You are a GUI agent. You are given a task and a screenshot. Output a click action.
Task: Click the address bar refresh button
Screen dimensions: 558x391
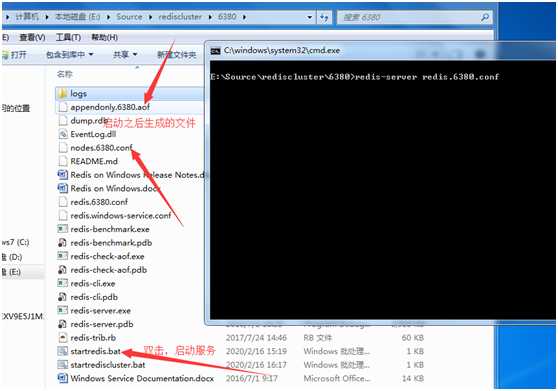(324, 17)
